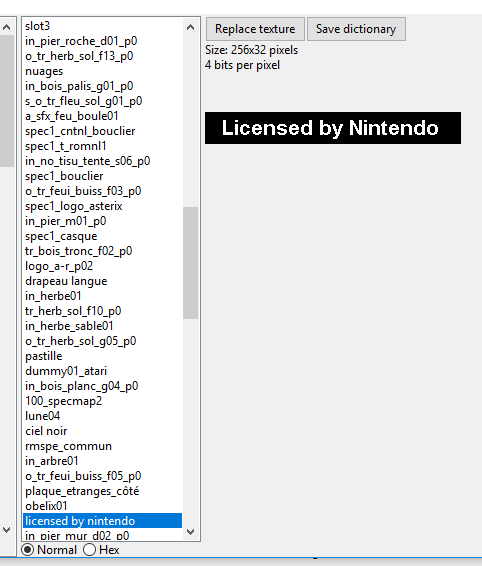Viewport: 482px width, 566px height.
Task: Click left panel scroll down arrow
Action: [x=6, y=530]
